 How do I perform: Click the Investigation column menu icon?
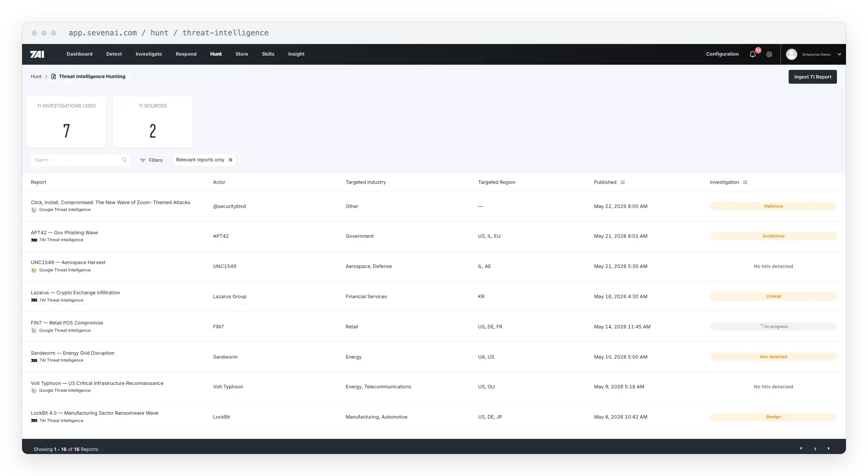745,182
